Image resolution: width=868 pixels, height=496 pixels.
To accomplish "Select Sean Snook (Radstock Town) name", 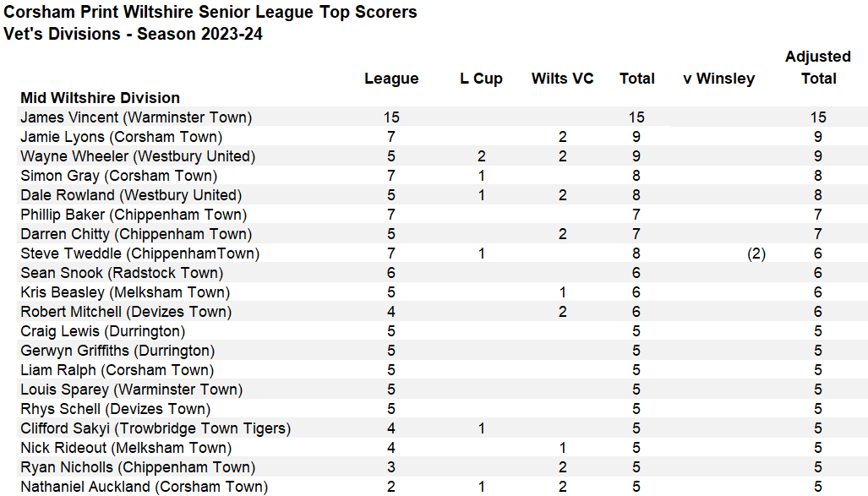I will coord(122,273).
